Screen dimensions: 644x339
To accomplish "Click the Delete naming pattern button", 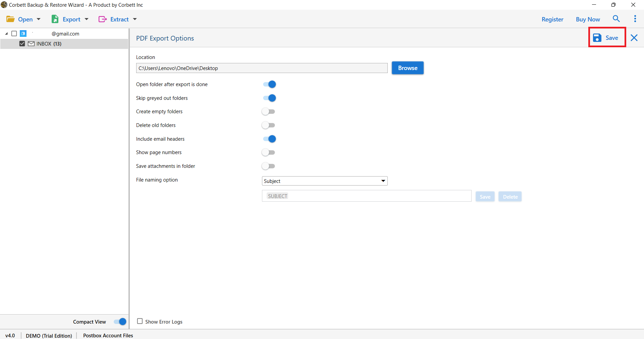I will (x=510, y=197).
